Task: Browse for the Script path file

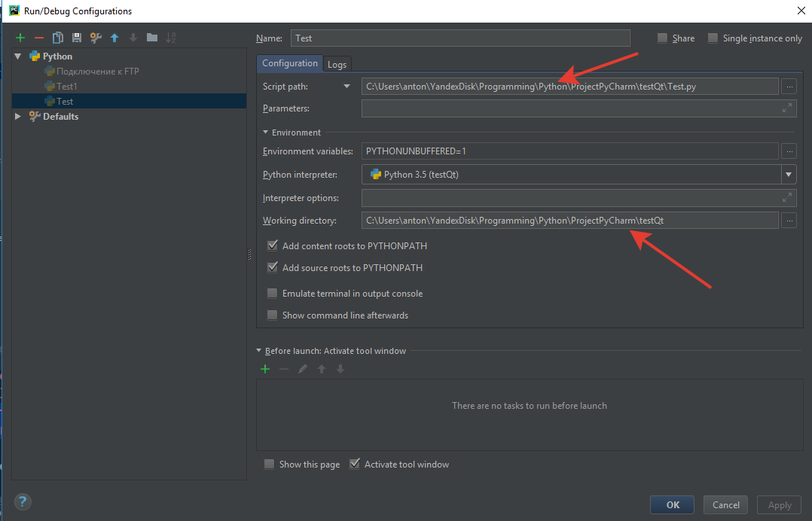Action: pyautogui.click(x=789, y=87)
